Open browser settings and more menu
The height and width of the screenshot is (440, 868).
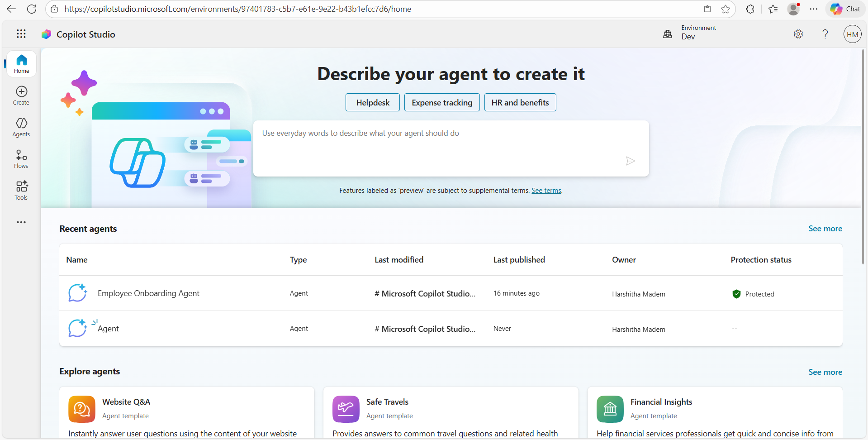(813, 9)
